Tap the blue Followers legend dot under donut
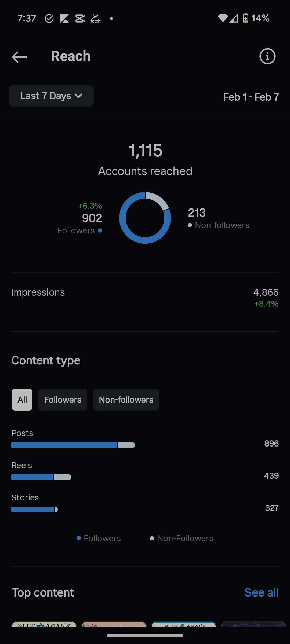290x644 pixels. point(100,230)
